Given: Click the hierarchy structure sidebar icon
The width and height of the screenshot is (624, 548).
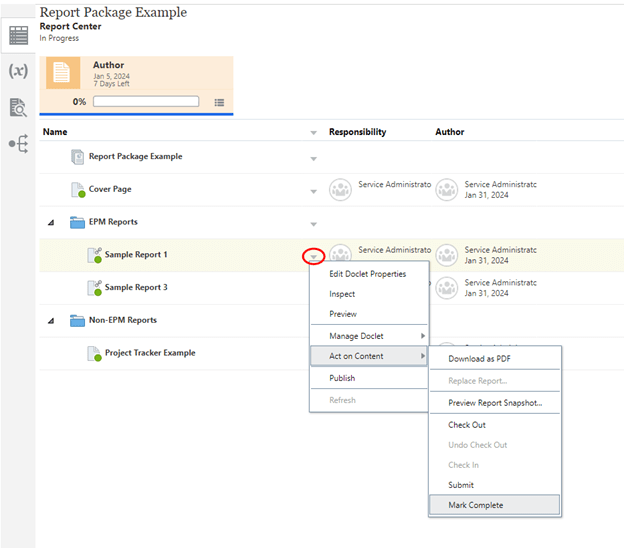Looking at the screenshot, I should 18,144.
